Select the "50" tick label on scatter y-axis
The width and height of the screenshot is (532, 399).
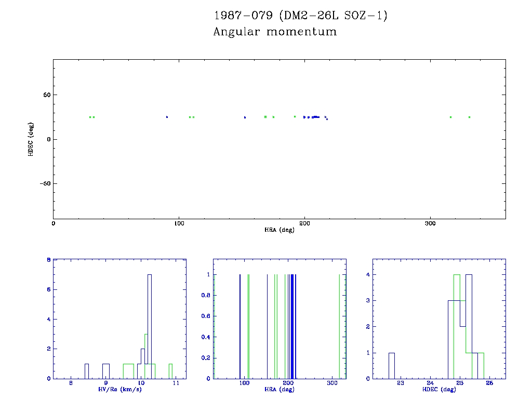(46, 95)
